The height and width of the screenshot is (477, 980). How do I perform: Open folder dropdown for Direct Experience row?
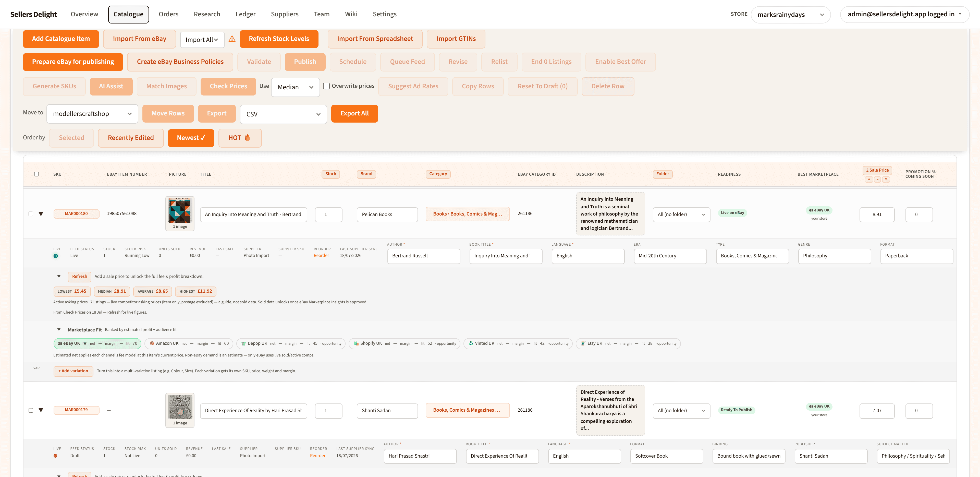coord(681,411)
